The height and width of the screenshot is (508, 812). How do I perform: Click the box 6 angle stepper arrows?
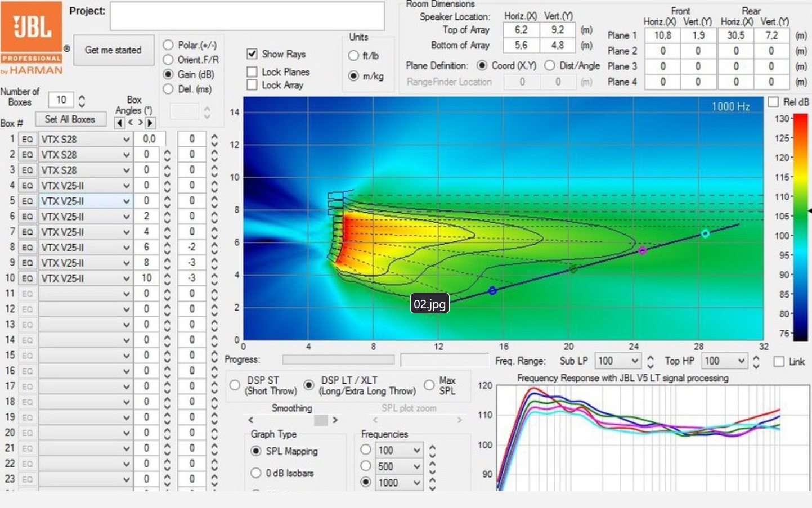[x=167, y=217]
